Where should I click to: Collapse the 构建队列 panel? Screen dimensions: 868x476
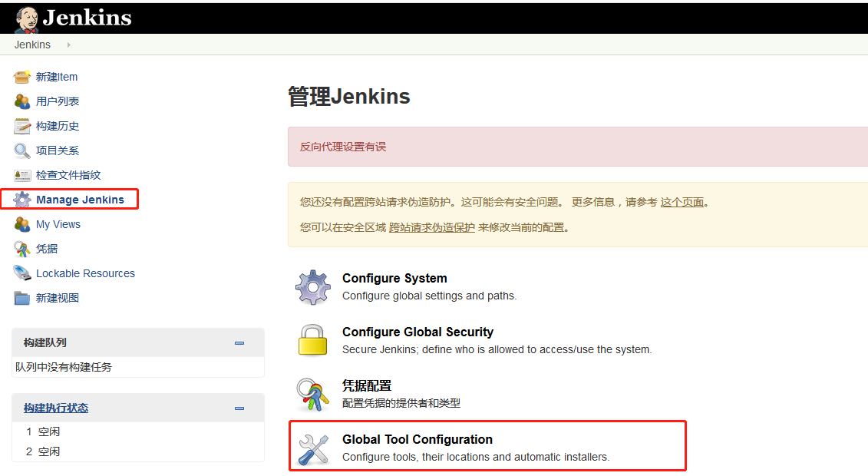click(239, 342)
